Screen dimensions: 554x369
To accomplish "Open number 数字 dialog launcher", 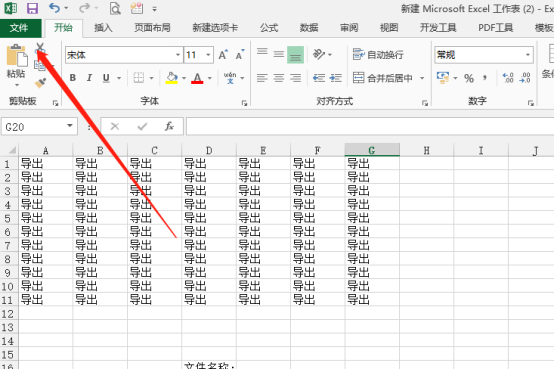I will point(530,103).
